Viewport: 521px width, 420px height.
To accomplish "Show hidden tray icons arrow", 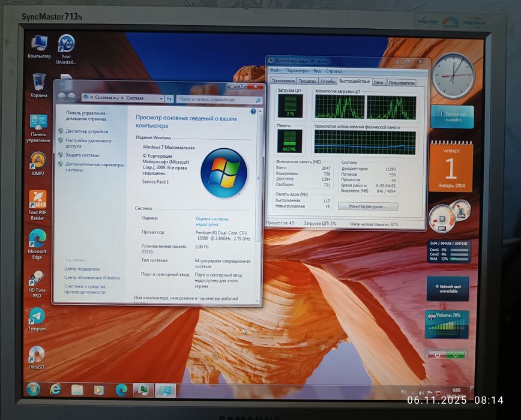I will (x=413, y=393).
